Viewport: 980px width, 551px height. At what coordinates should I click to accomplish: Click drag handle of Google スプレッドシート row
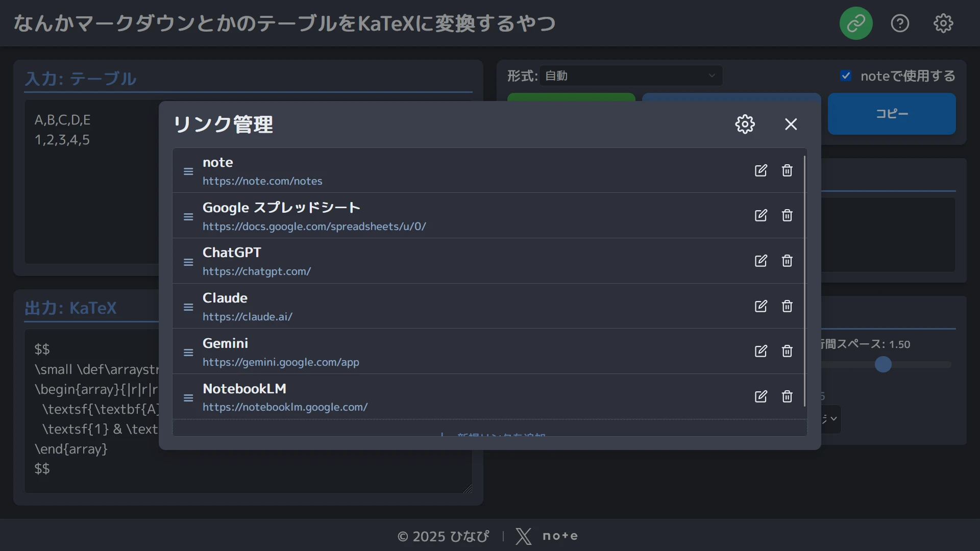(x=188, y=217)
